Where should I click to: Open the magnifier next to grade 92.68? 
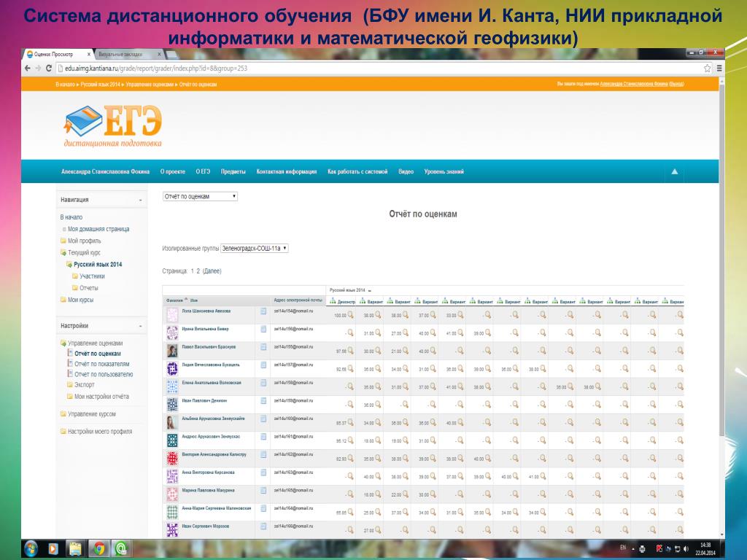point(351,368)
